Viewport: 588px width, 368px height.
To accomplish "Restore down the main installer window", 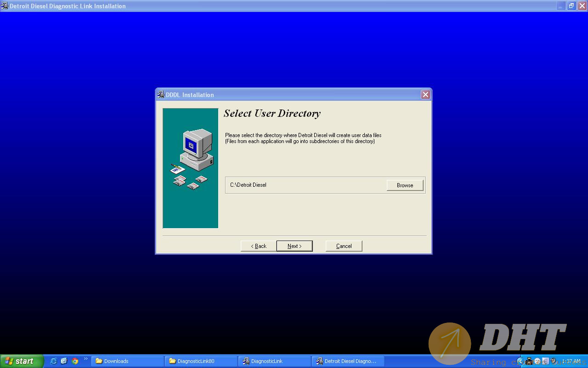I will (571, 6).
